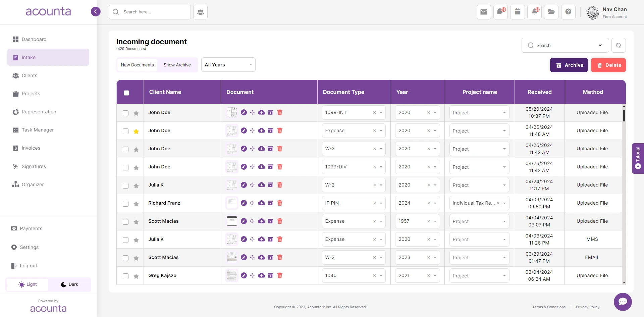The image size is (644, 317).
Task: Collapse the sidebar with the left arrow
Action: (96, 11)
